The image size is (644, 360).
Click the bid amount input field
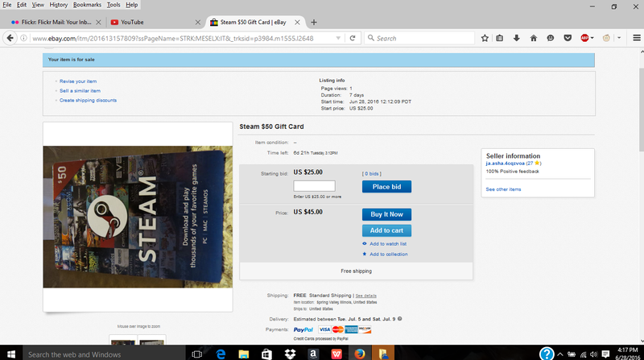pyautogui.click(x=314, y=186)
